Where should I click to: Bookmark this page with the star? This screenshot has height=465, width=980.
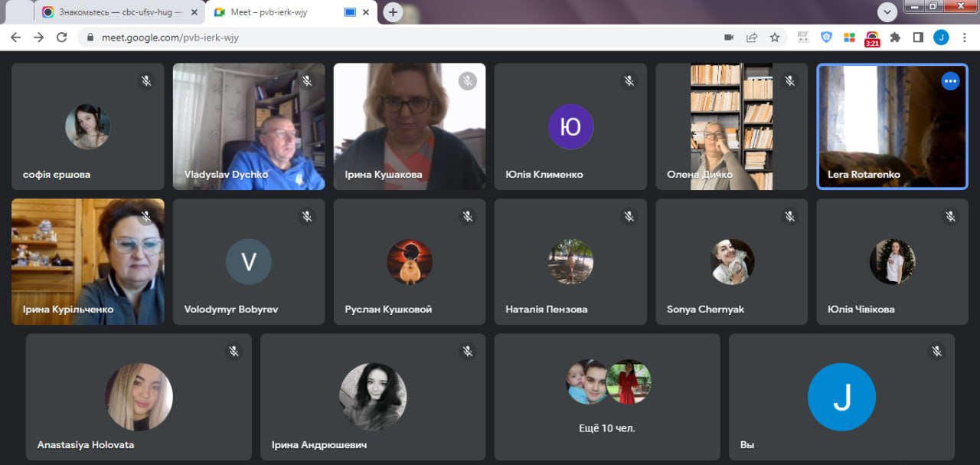click(775, 37)
